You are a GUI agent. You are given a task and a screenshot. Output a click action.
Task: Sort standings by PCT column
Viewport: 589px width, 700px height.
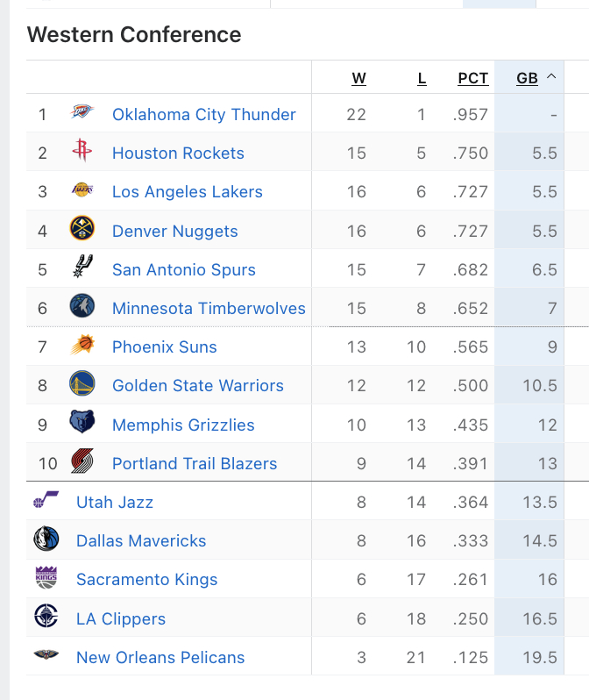(473, 78)
